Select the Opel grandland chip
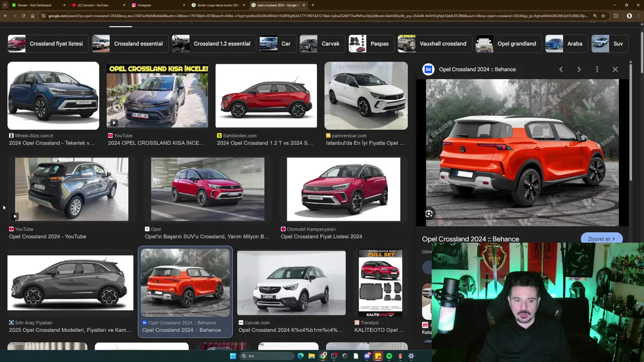This screenshot has height=362, width=644. click(x=509, y=44)
